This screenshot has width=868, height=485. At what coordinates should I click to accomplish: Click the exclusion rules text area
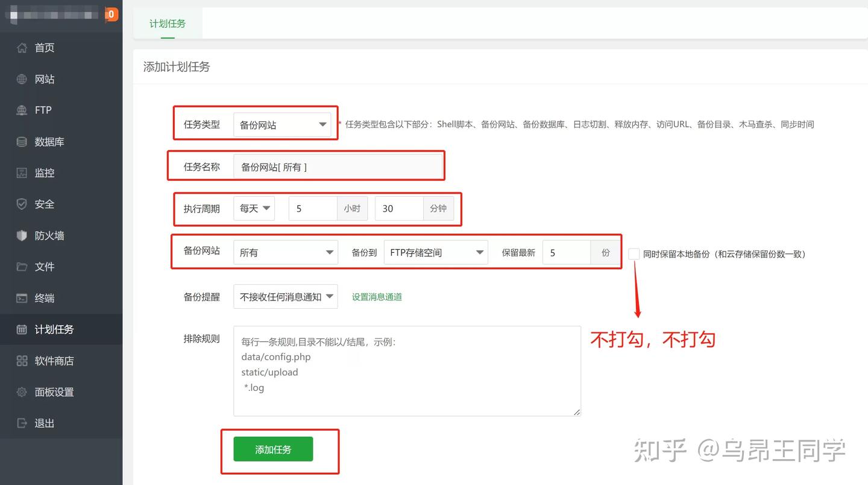click(x=407, y=371)
